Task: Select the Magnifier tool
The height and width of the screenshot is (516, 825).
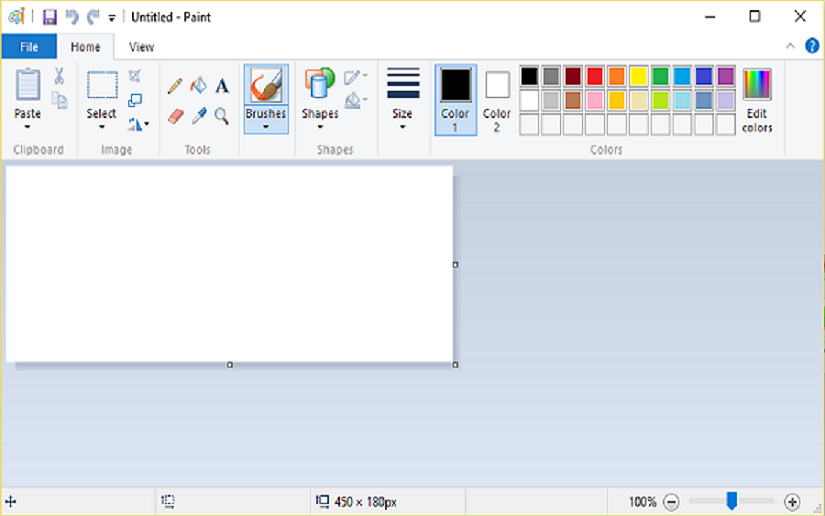Action: (222, 117)
